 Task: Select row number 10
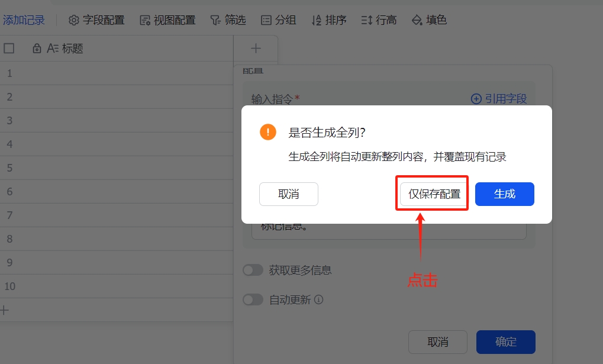click(x=9, y=286)
